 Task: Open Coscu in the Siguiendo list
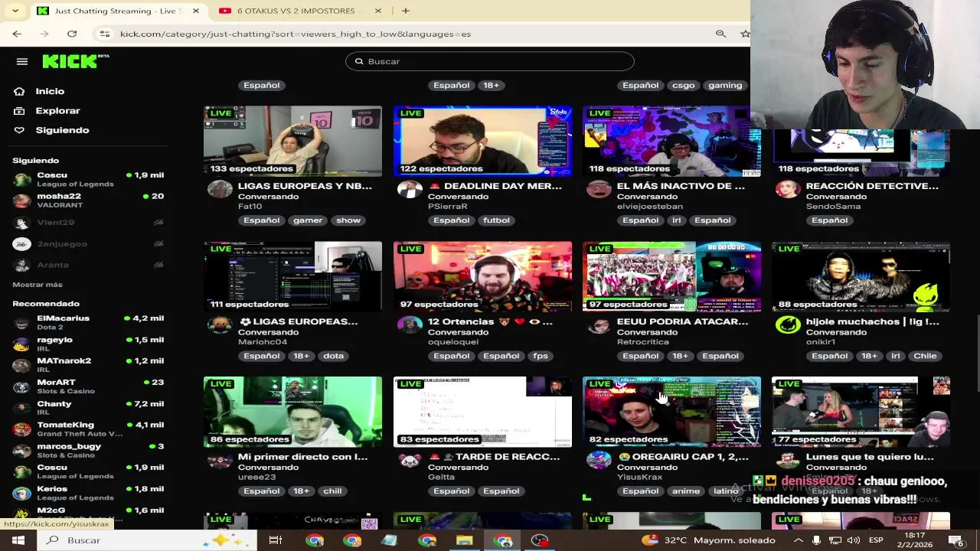pos(88,179)
